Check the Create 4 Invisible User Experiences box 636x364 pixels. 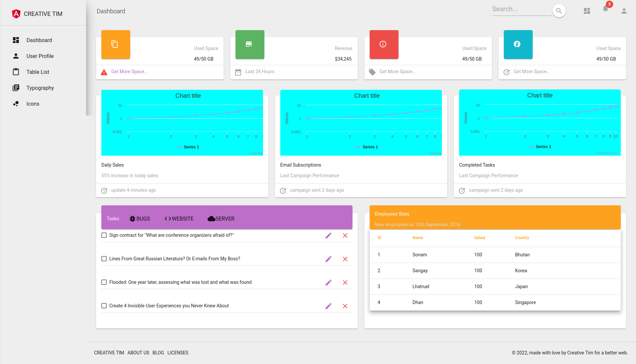tap(104, 306)
